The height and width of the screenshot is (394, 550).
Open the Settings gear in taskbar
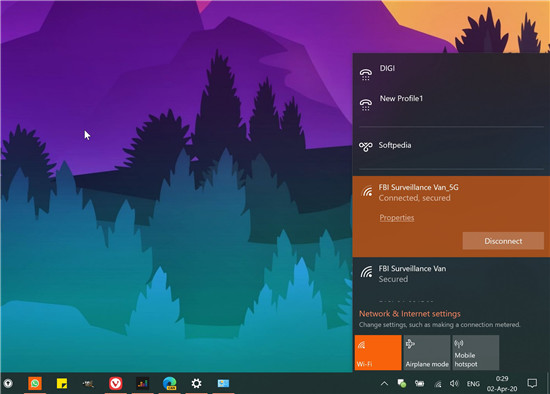pyautogui.click(x=196, y=383)
